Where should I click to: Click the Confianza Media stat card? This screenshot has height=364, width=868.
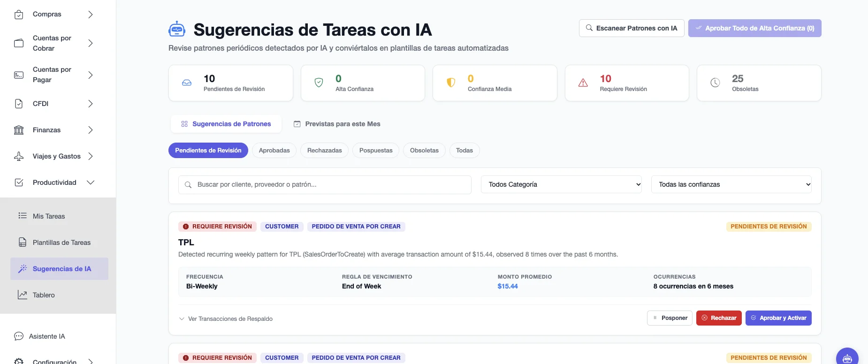tap(495, 83)
